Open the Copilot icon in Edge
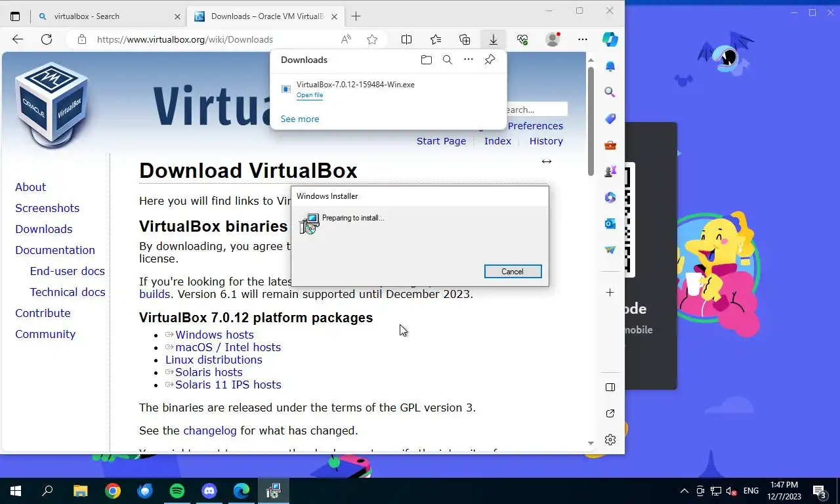The image size is (840, 504). [x=610, y=39]
